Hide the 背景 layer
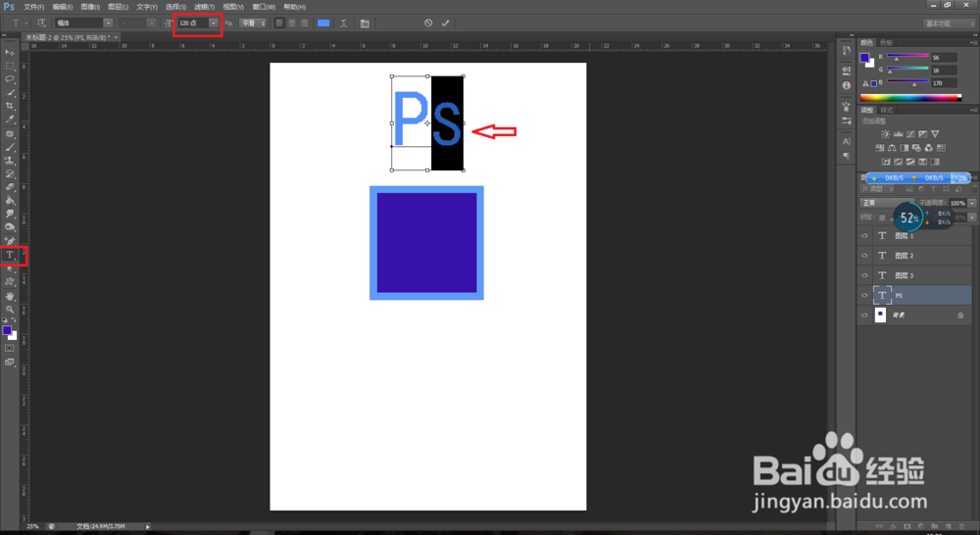The height and width of the screenshot is (535, 980). click(x=864, y=315)
